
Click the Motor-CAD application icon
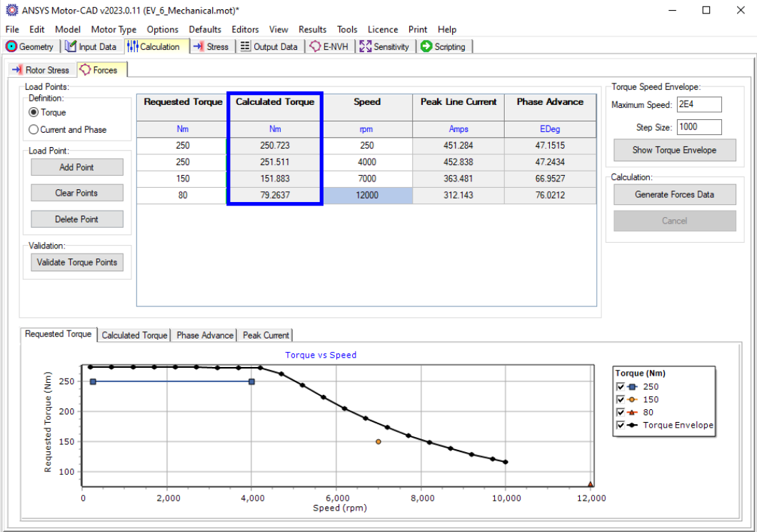tap(11, 10)
